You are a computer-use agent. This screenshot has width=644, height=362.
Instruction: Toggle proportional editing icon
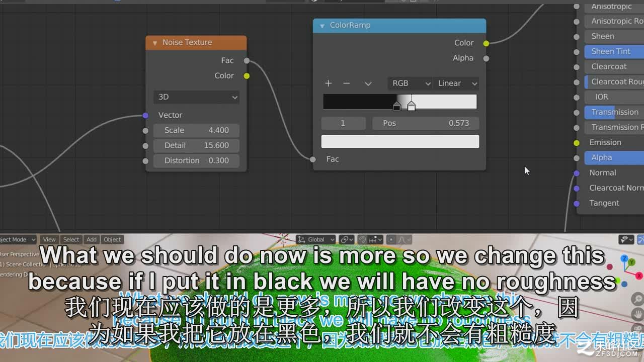tap(391, 239)
